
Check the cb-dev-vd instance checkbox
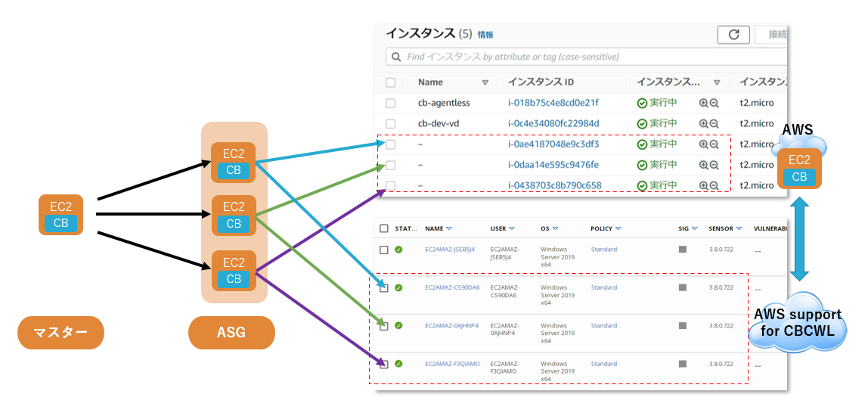coord(391,123)
